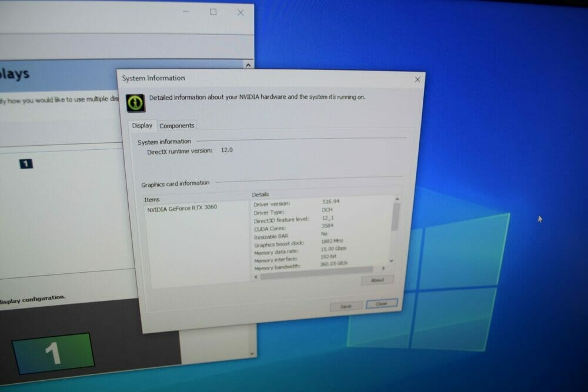Click the Details horizontal scroll-right arrow
Screen dimensions: 588x392
tap(383, 269)
